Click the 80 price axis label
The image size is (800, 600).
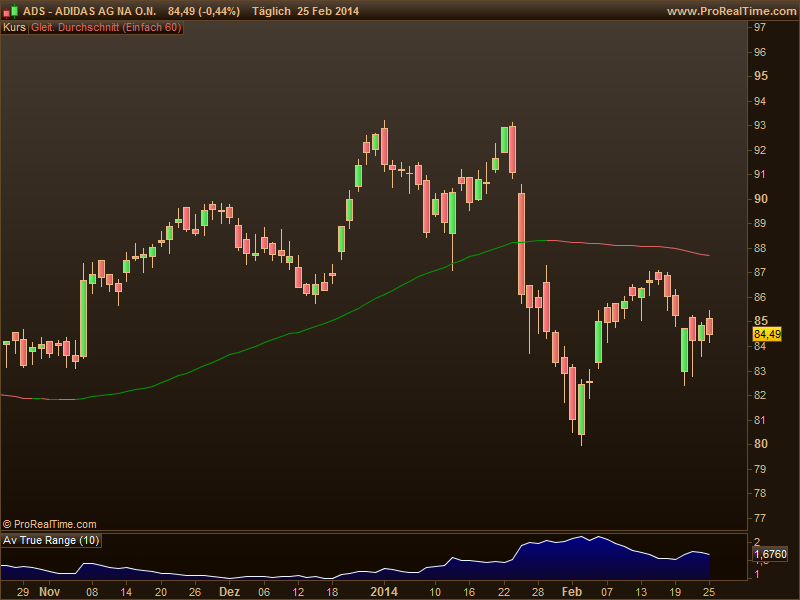pyautogui.click(x=760, y=444)
